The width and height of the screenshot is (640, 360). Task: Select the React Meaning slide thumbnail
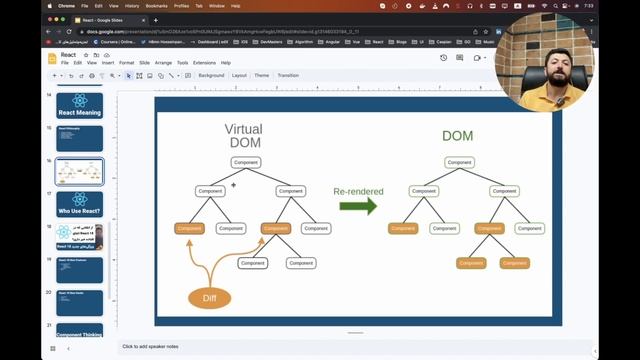[80, 106]
